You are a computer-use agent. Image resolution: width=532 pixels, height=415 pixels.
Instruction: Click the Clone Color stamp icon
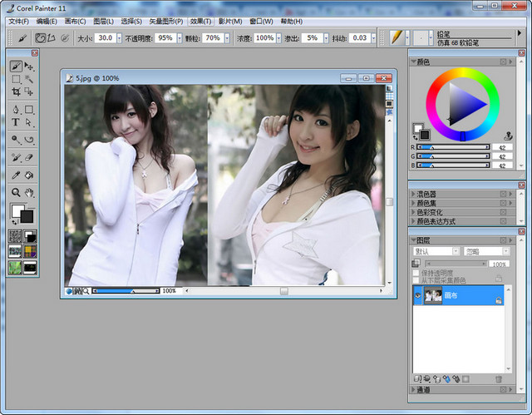click(508, 134)
